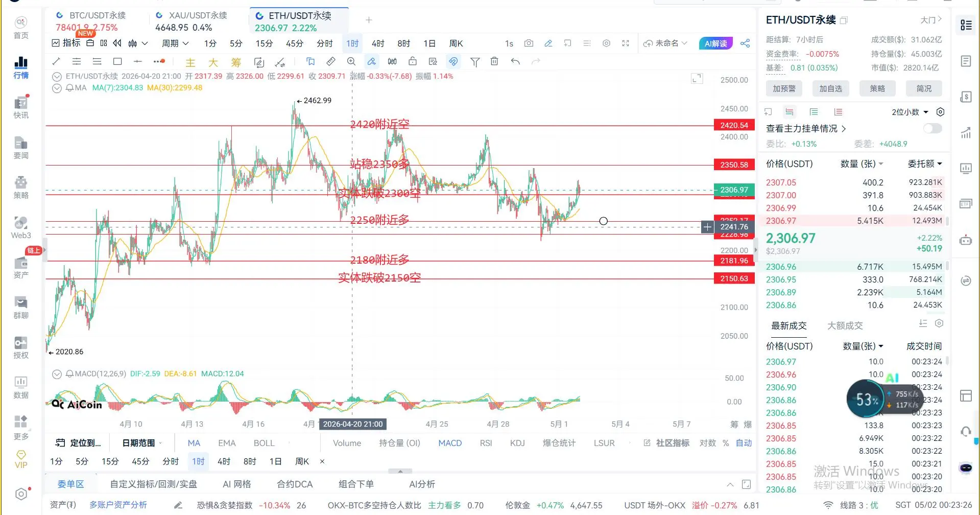Image resolution: width=980 pixels, height=515 pixels.
Task: Open the 数量 (张) unit dropdown in order book
Action: (x=862, y=163)
